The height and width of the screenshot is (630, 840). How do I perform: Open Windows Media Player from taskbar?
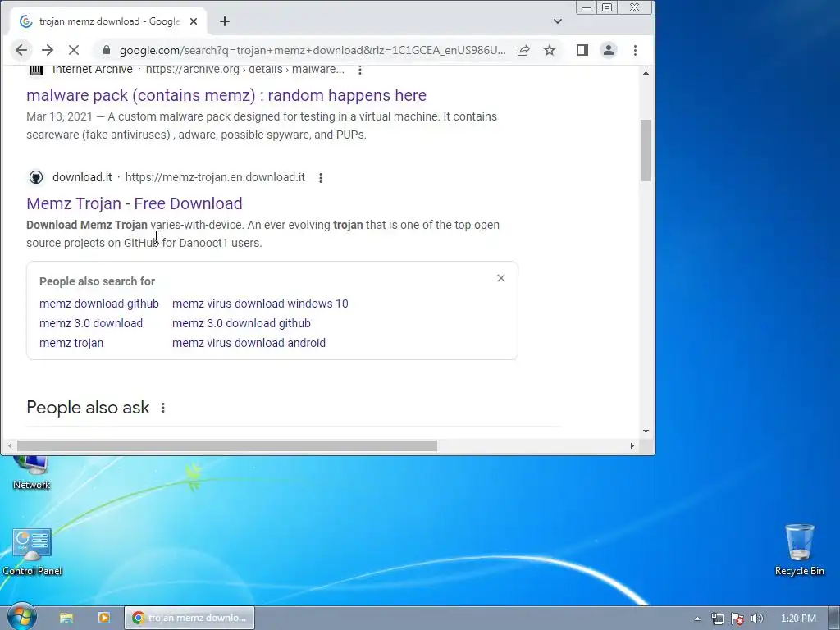104,618
